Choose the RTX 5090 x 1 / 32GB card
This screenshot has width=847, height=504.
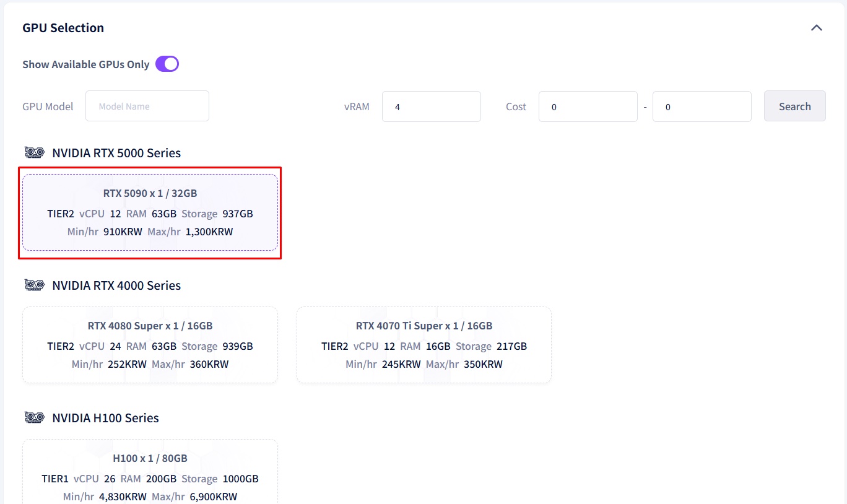[150, 212]
